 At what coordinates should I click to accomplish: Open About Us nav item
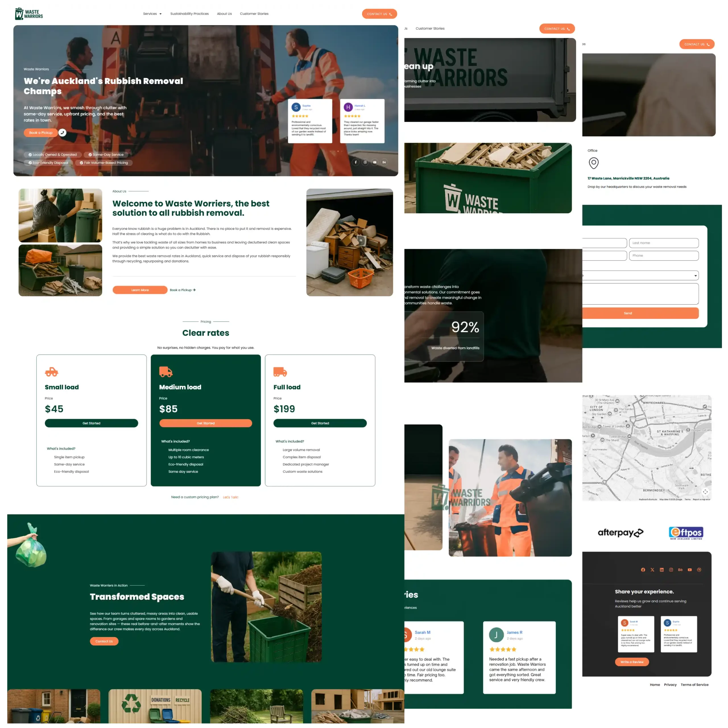[224, 14]
